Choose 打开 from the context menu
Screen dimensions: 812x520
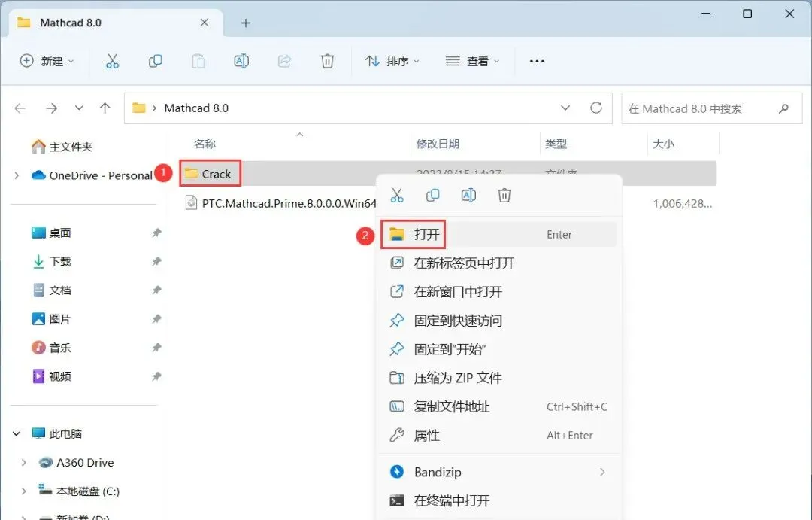(x=498, y=234)
